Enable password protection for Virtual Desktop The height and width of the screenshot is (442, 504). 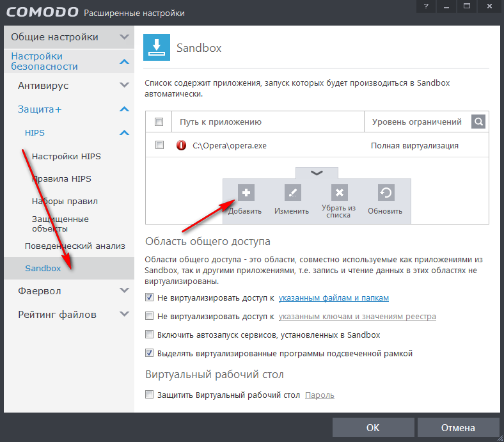149,395
